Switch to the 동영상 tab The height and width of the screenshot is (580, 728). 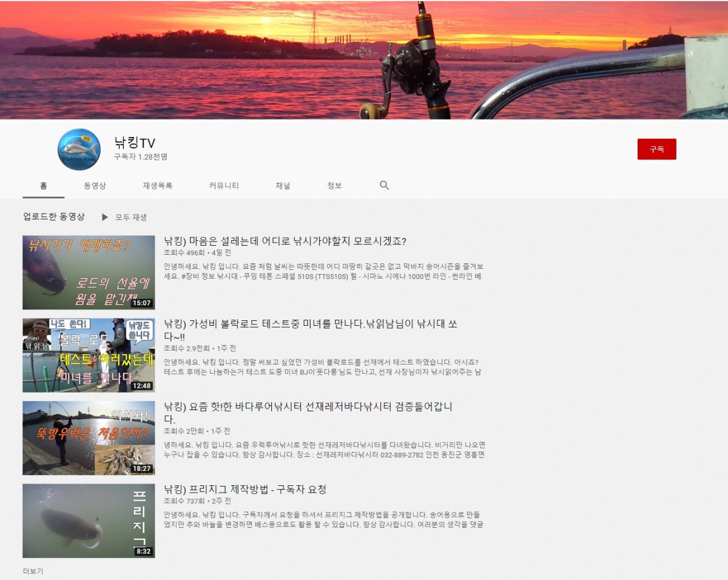pyautogui.click(x=95, y=186)
